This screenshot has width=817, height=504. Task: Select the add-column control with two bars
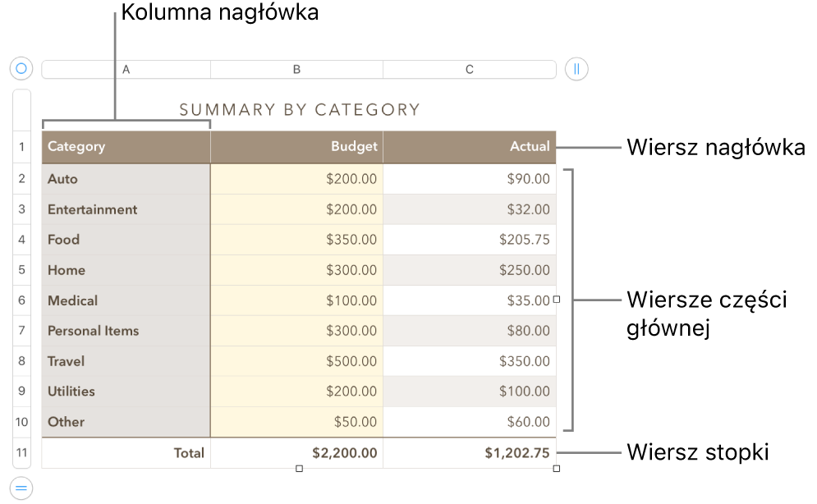coord(576,69)
